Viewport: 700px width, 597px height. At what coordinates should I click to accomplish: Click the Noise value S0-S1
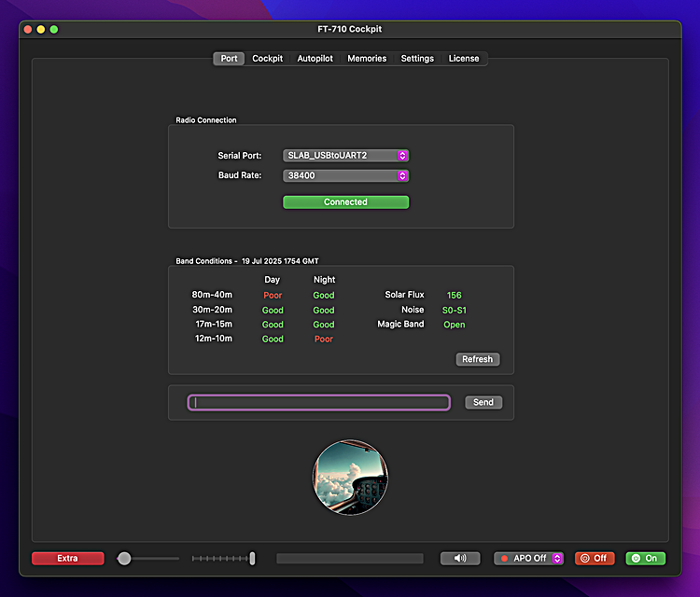pyautogui.click(x=454, y=310)
